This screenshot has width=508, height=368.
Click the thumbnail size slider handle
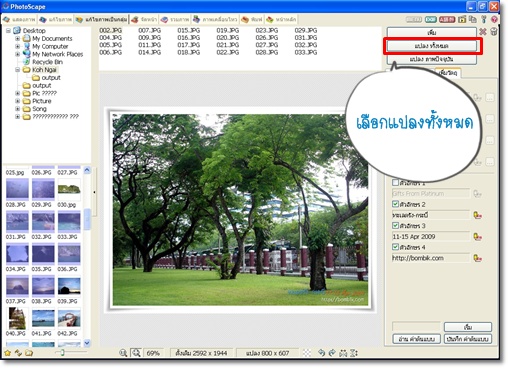click(62, 352)
